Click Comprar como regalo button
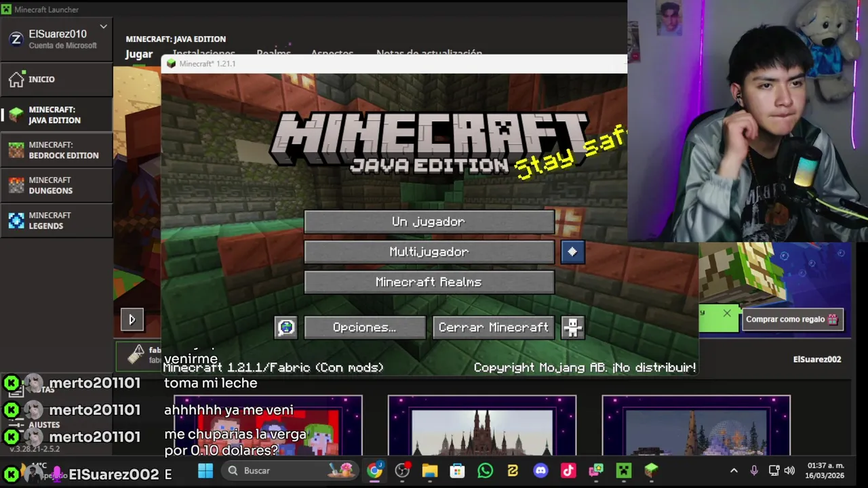The height and width of the screenshot is (488, 868). click(x=792, y=319)
